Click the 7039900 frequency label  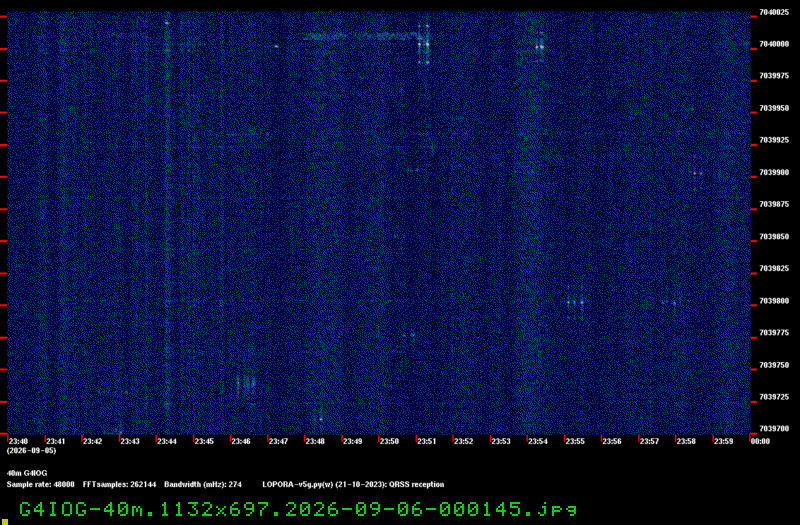774,172
